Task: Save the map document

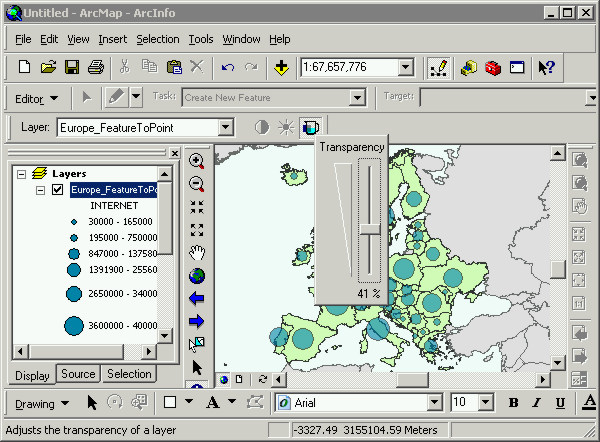Action: click(72, 67)
